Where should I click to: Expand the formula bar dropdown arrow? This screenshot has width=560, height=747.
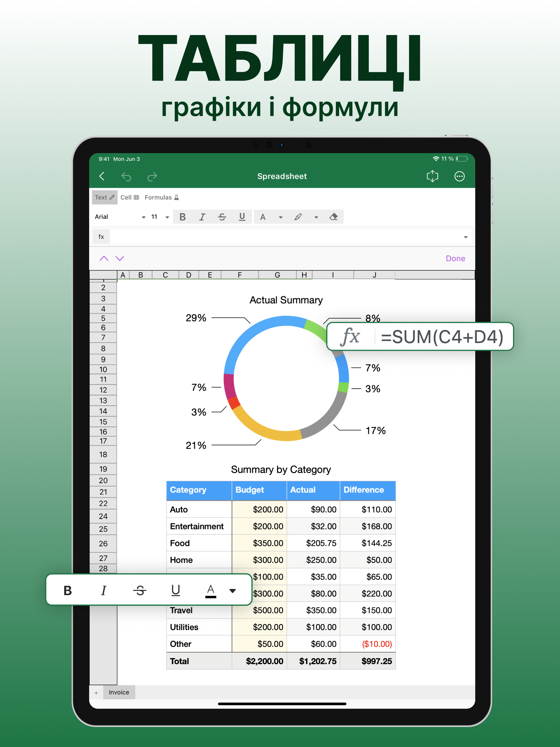(465, 237)
